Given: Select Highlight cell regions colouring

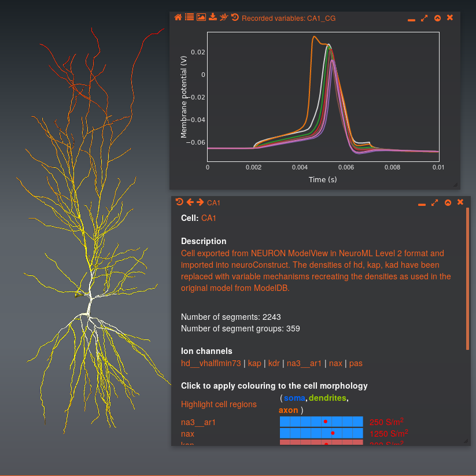Looking at the screenshot, I should (x=219, y=404).
